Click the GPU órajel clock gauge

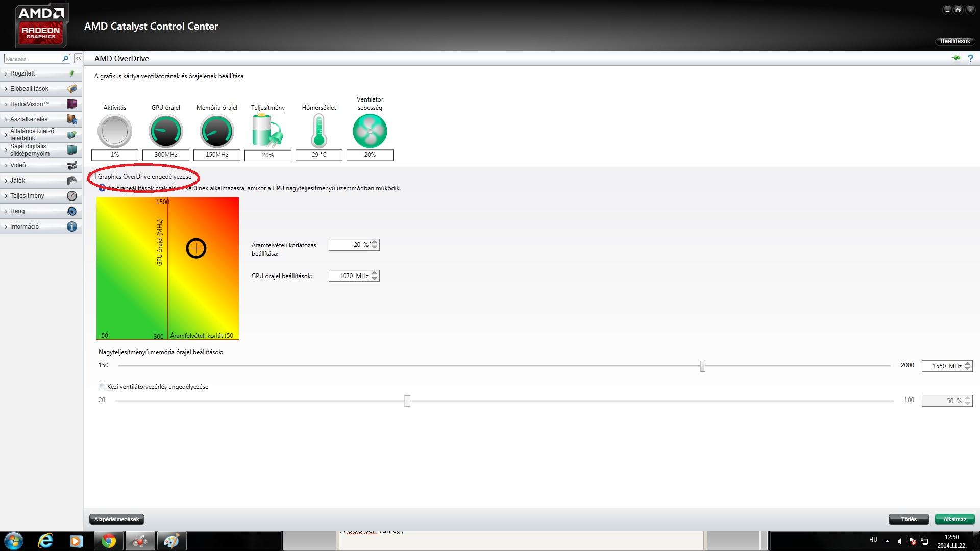(x=166, y=131)
